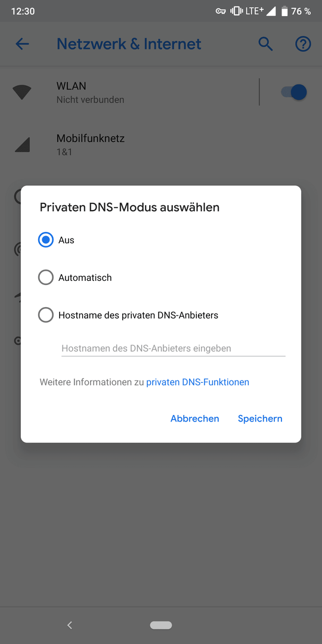322x644 pixels.
Task: Tap the back arrow in the header
Action: click(22, 44)
